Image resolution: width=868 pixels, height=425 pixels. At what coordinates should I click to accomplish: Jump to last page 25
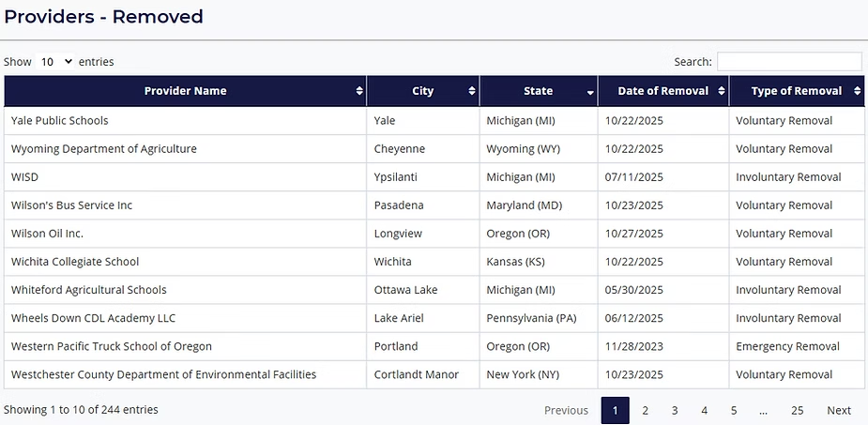tap(797, 410)
